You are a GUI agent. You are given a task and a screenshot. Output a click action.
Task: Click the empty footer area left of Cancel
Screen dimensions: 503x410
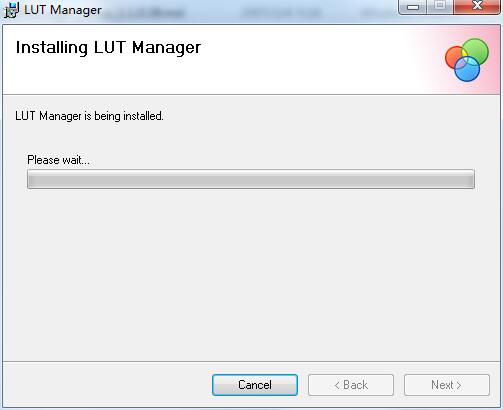tap(107, 385)
